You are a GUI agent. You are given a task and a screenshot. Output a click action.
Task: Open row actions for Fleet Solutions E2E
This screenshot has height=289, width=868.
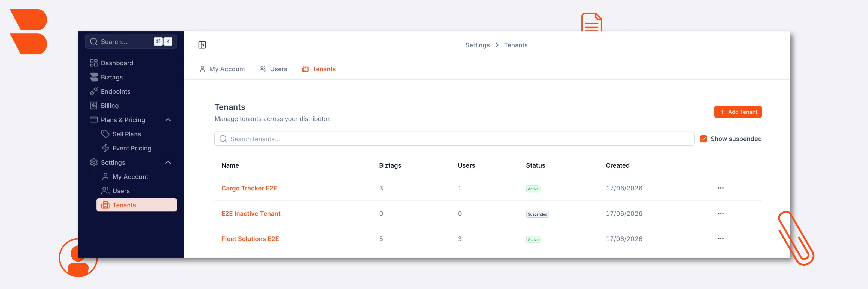[720, 239]
